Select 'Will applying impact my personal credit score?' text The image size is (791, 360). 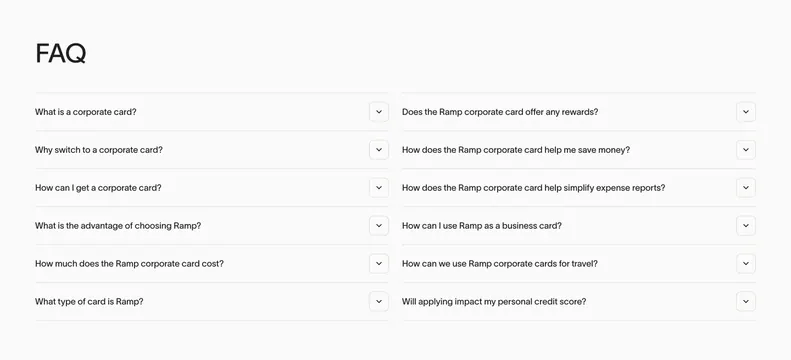click(x=494, y=302)
